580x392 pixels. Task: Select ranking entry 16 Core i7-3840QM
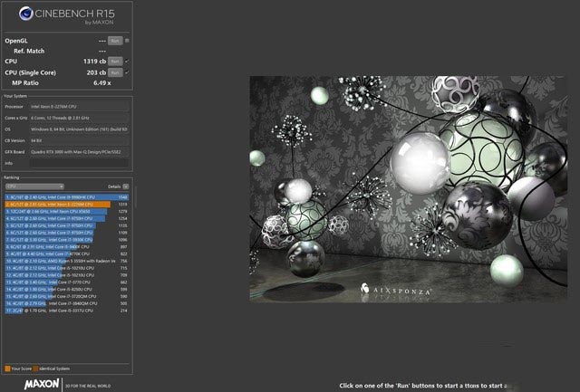66,303
